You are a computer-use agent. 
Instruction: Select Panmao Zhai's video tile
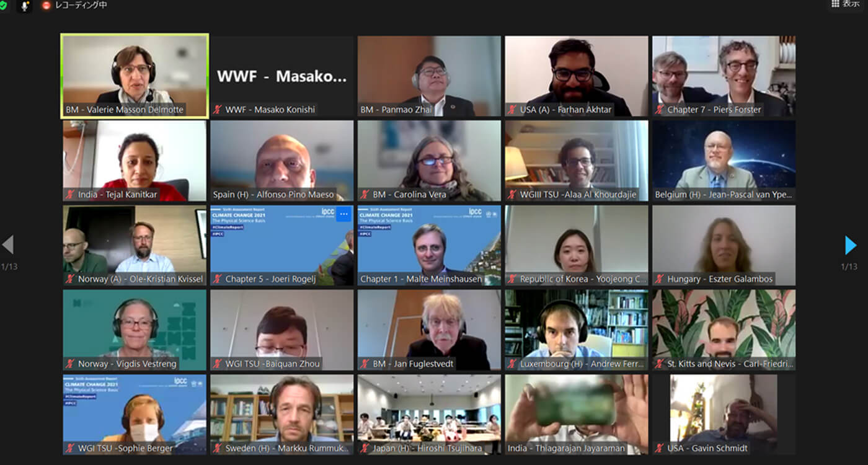[429, 76]
